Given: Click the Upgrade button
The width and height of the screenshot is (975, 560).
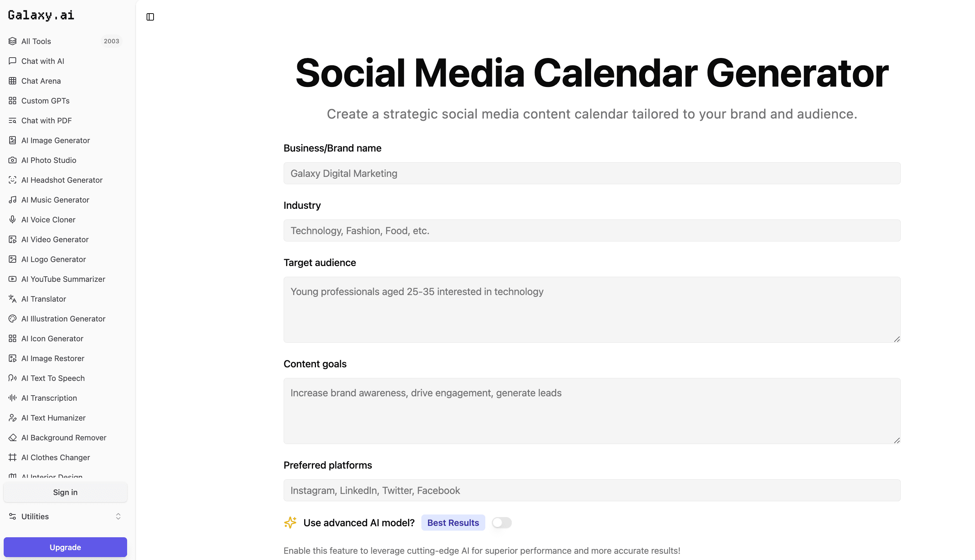Looking at the screenshot, I should coord(65,547).
